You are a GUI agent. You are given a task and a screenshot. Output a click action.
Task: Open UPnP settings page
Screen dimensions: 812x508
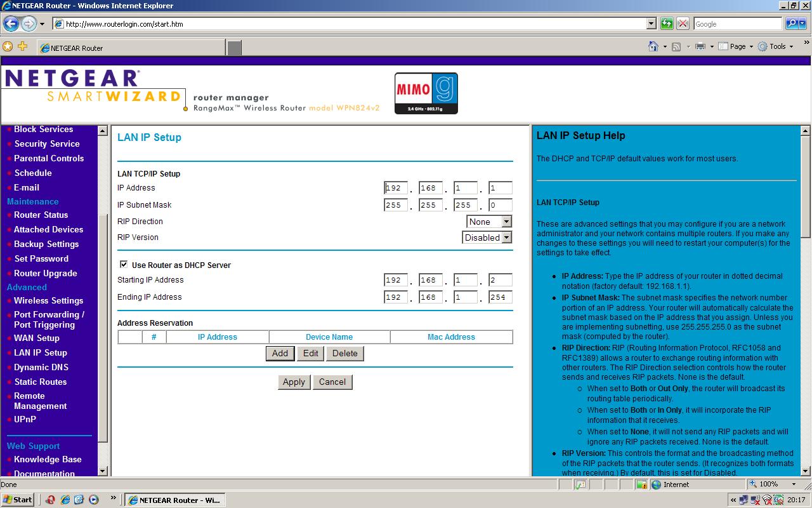click(25, 419)
